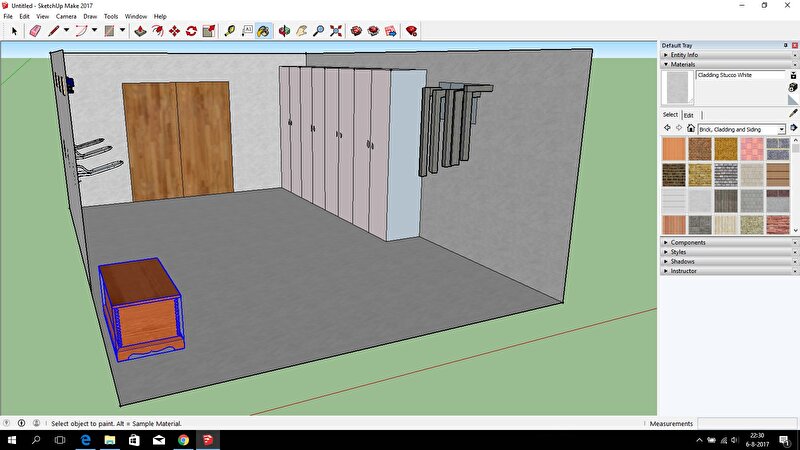Open the File menu
Image resolution: width=800 pixels, height=450 pixels.
8,16
